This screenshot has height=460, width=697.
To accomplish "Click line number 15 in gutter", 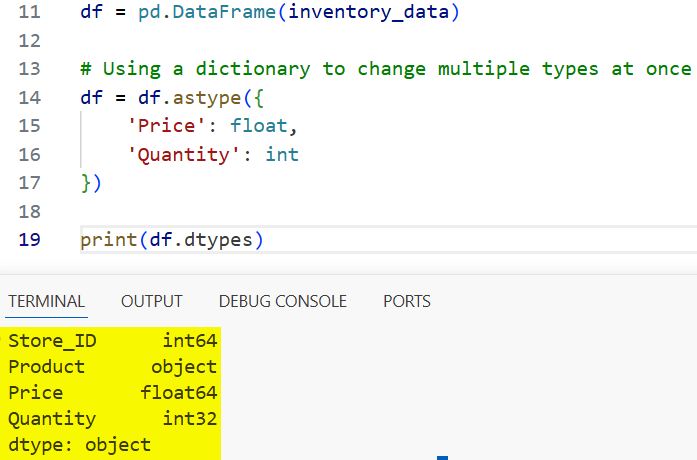I will coord(30,126).
